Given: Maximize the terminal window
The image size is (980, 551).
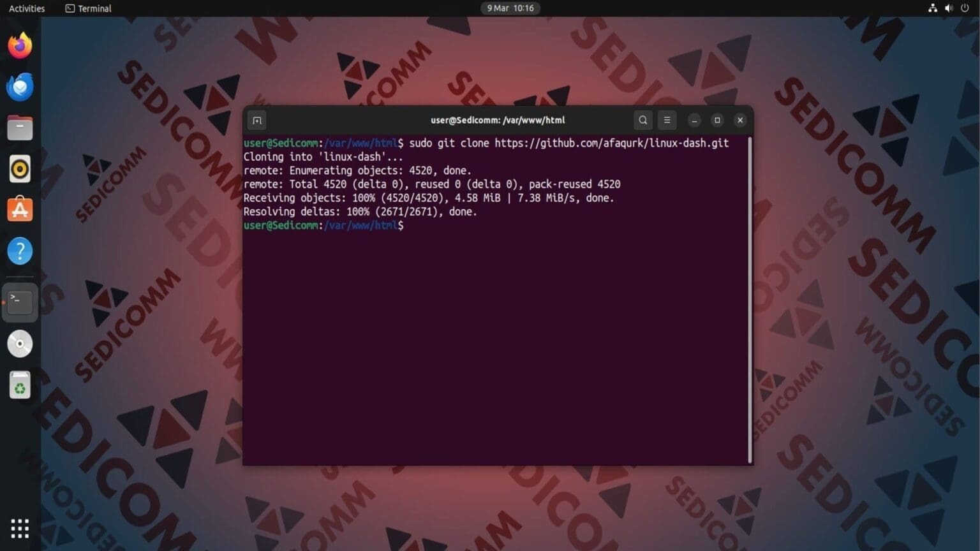Looking at the screenshot, I should pos(717,120).
